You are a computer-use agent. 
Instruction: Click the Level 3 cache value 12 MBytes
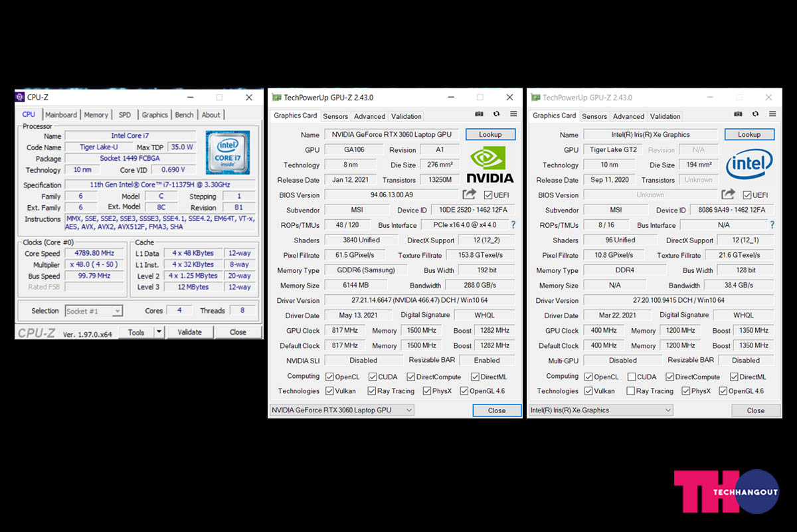193,288
